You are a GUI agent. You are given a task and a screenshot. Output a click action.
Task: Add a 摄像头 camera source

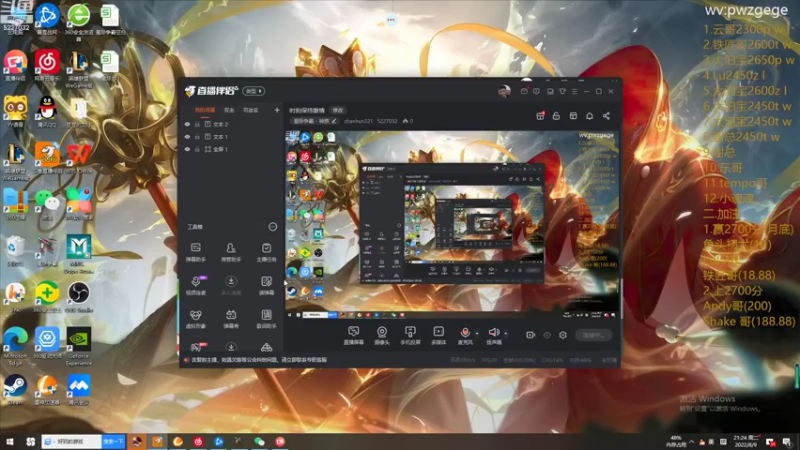click(382, 336)
